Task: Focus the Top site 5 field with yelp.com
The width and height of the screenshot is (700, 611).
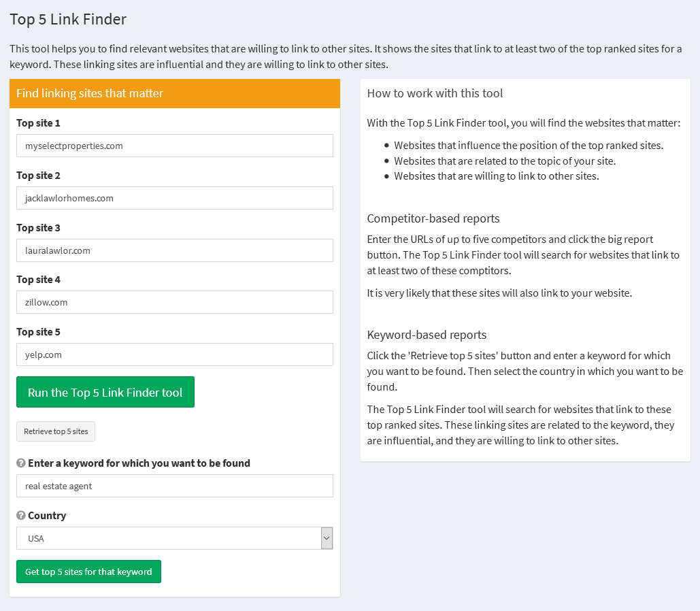Action: click(x=174, y=354)
